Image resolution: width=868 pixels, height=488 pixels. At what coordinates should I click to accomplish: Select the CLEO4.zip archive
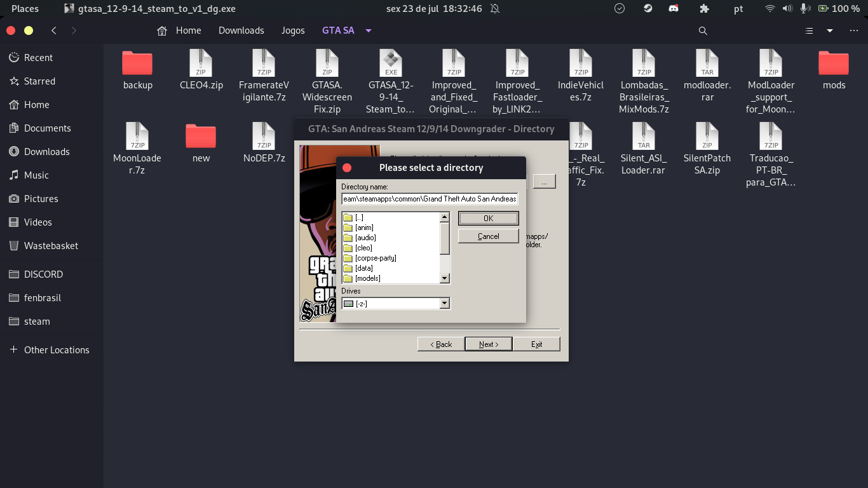point(201,70)
